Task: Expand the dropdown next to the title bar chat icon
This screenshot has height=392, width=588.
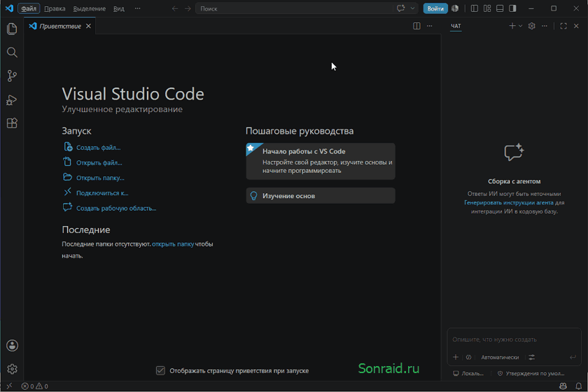Action: point(412,8)
